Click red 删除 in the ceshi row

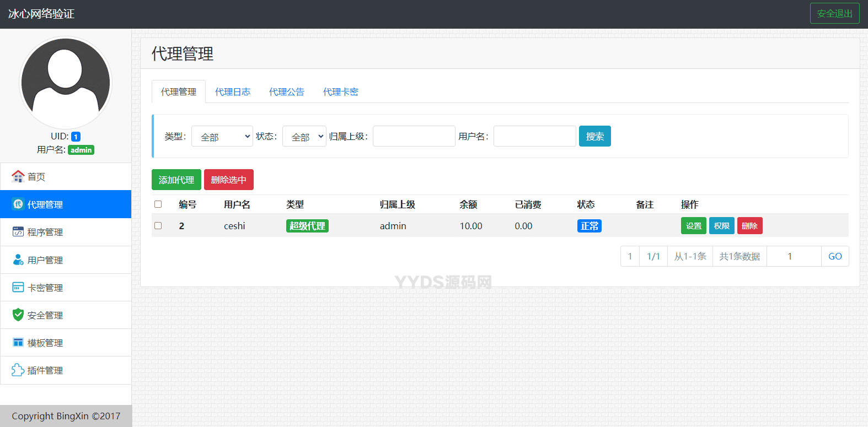(750, 226)
